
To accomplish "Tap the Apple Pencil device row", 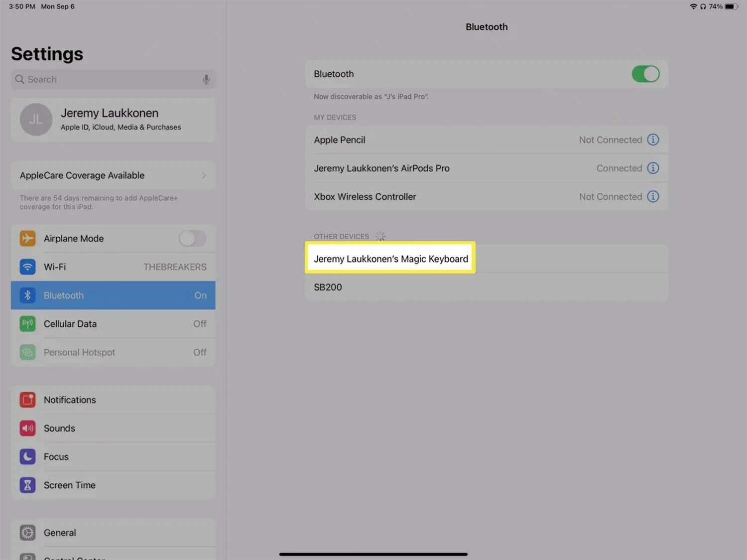I will (487, 140).
